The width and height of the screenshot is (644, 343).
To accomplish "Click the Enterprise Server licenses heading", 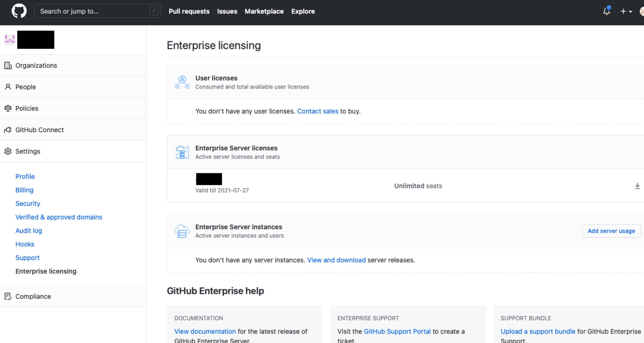I will pos(236,148).
